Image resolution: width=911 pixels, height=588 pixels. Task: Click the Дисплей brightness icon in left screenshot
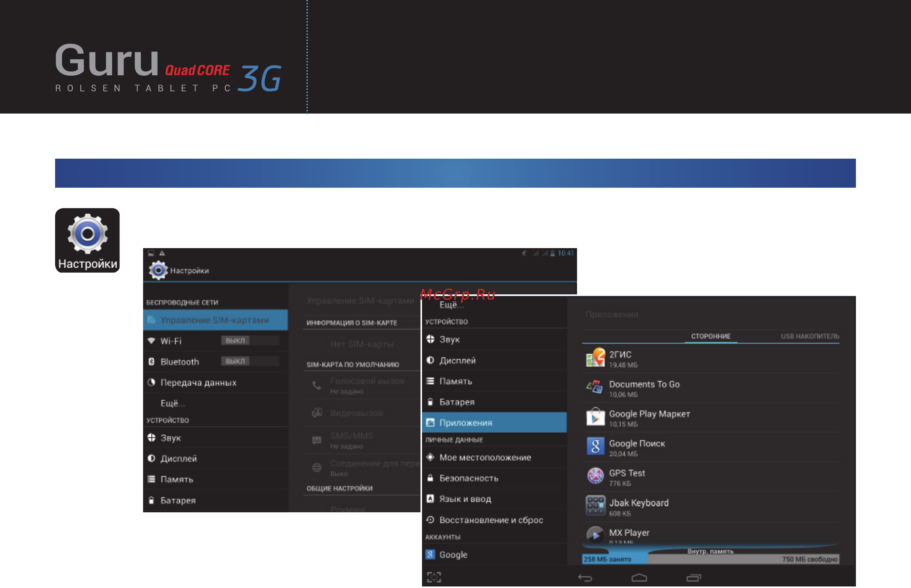pos(152,458)
